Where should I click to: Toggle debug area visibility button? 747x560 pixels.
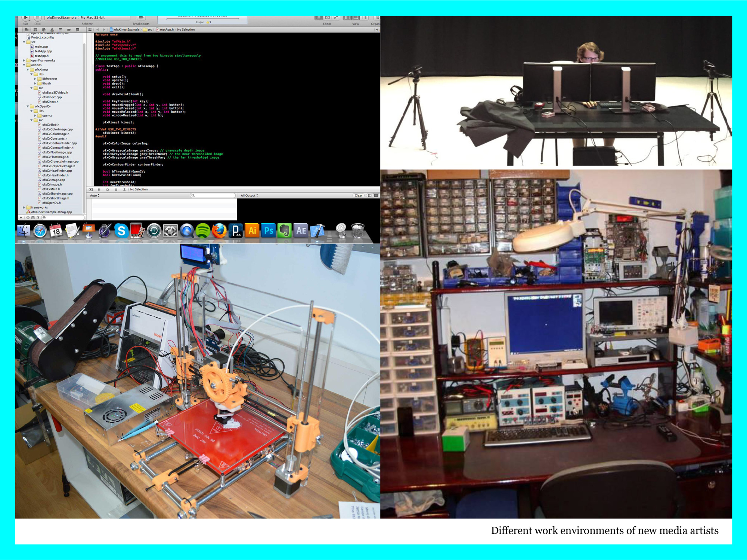point(91,190)
